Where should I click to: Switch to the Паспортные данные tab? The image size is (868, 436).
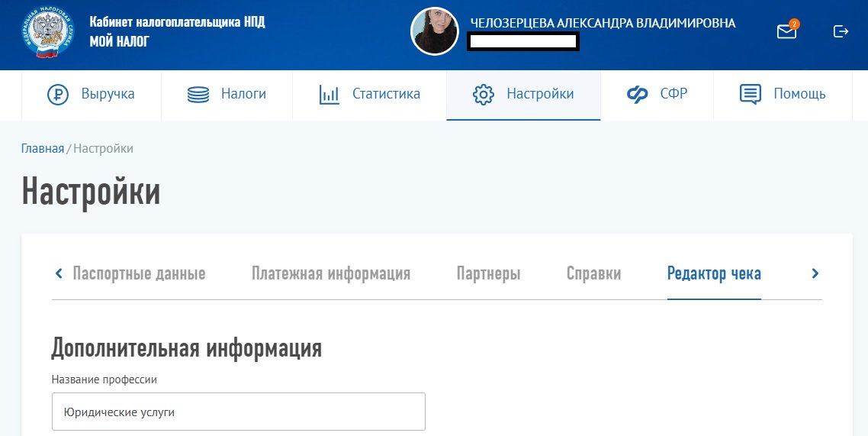[x=139, y=273]
